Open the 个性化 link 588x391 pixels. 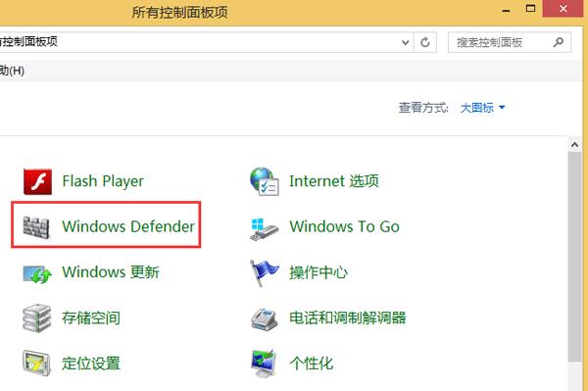click(x=312, y=364)
